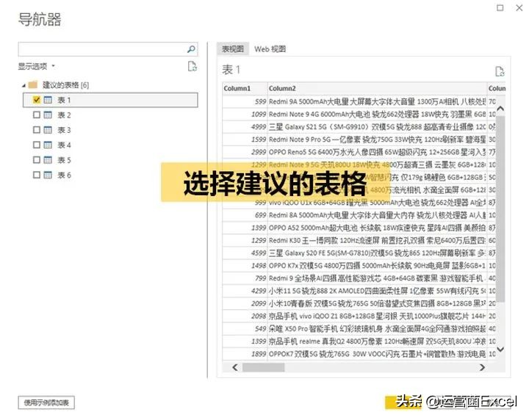The width and height of the screenshot is (529, 420).
Task: Click the 小米10青春版 row text
Action: (377, 303)
